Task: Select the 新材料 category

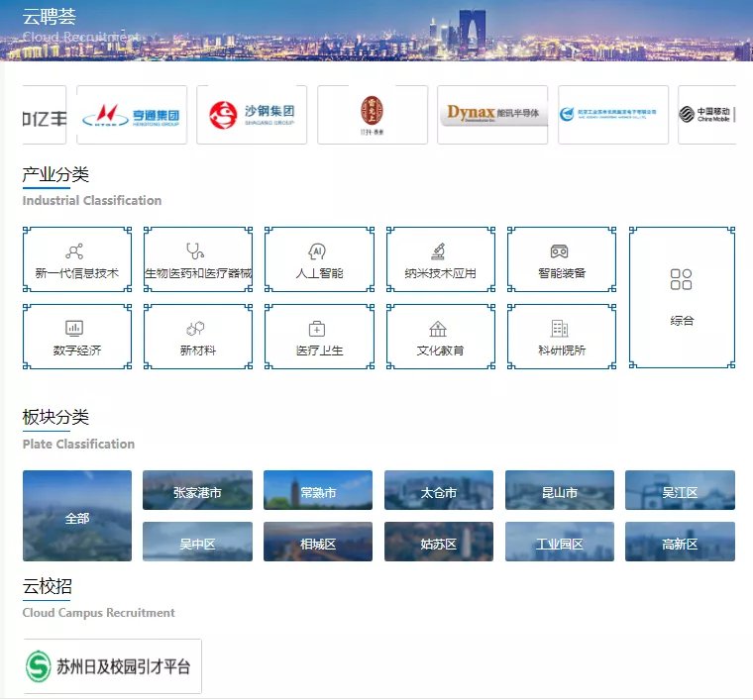Action: (198, 337)
